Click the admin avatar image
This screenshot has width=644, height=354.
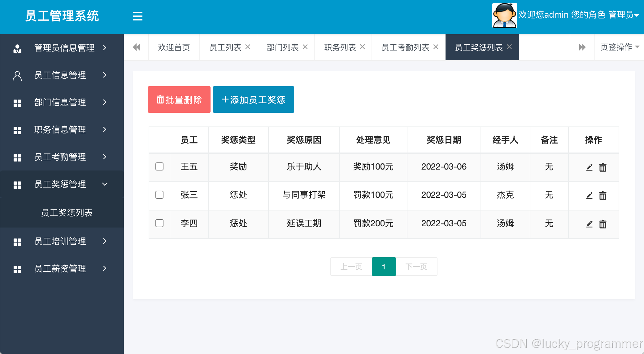click(x=504, y=15)
